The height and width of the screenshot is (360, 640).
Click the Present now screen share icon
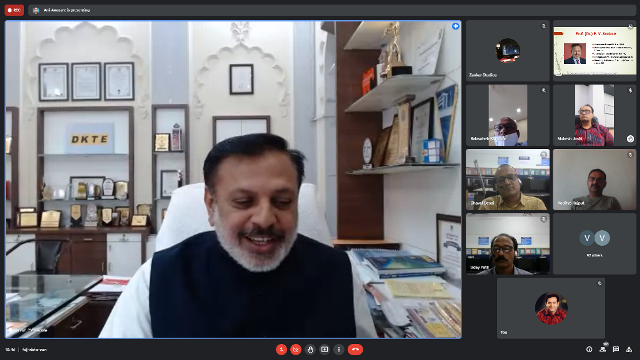point(324,349)
